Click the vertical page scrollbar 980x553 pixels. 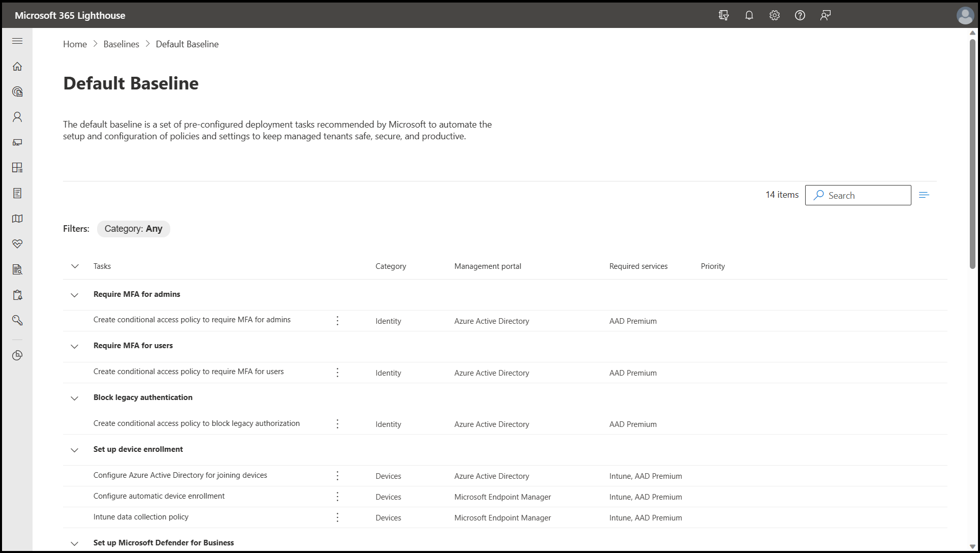coord(972,152)
